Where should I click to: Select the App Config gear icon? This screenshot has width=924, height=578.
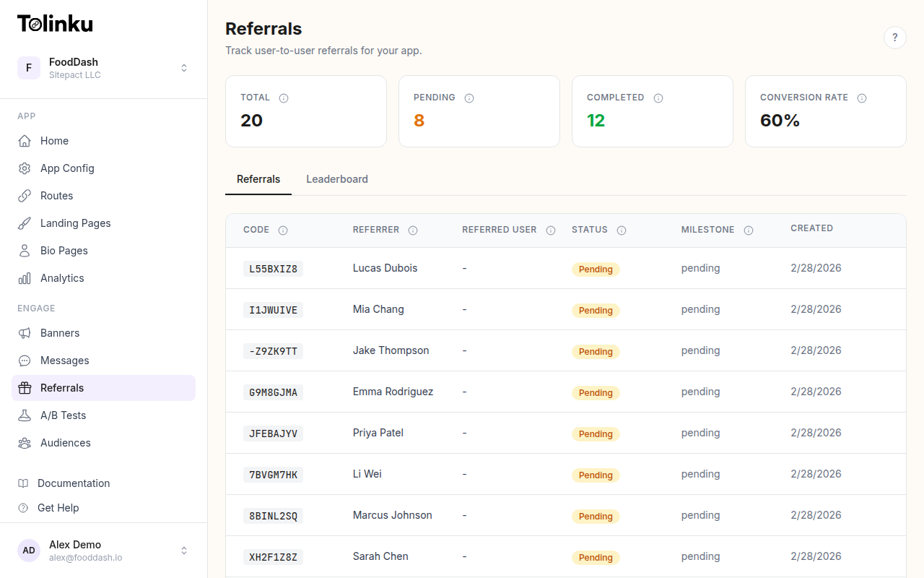click(x=24, y=168)
